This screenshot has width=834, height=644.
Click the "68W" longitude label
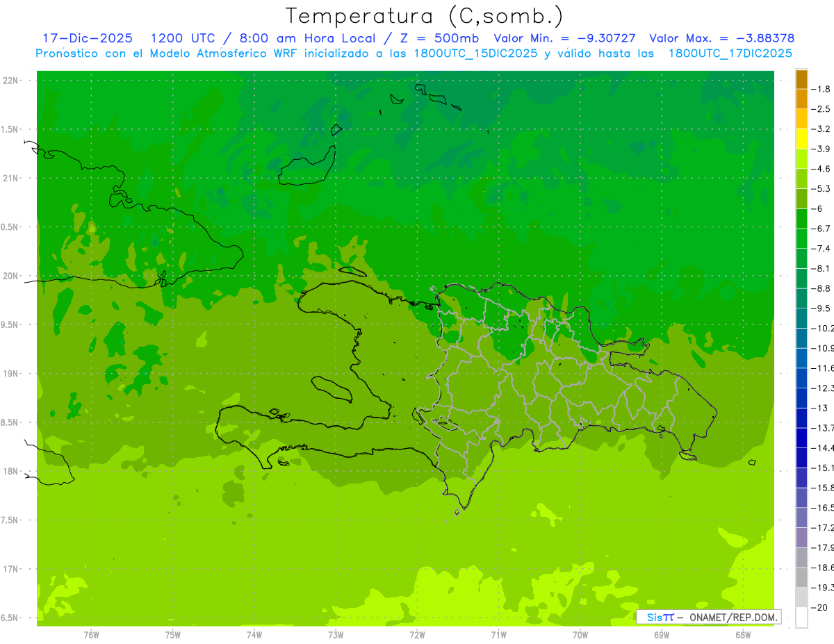tap(743, 635)
